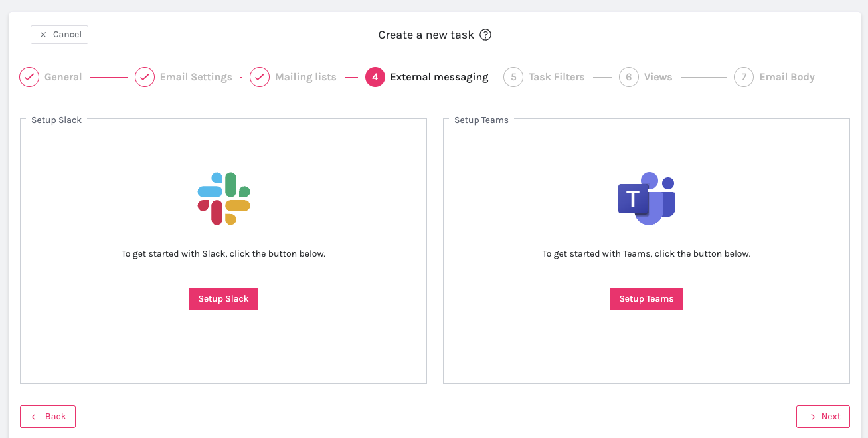Click the Mailing lists checkmark icon
This screenshot has width=868, height=438.
(260, 77)
